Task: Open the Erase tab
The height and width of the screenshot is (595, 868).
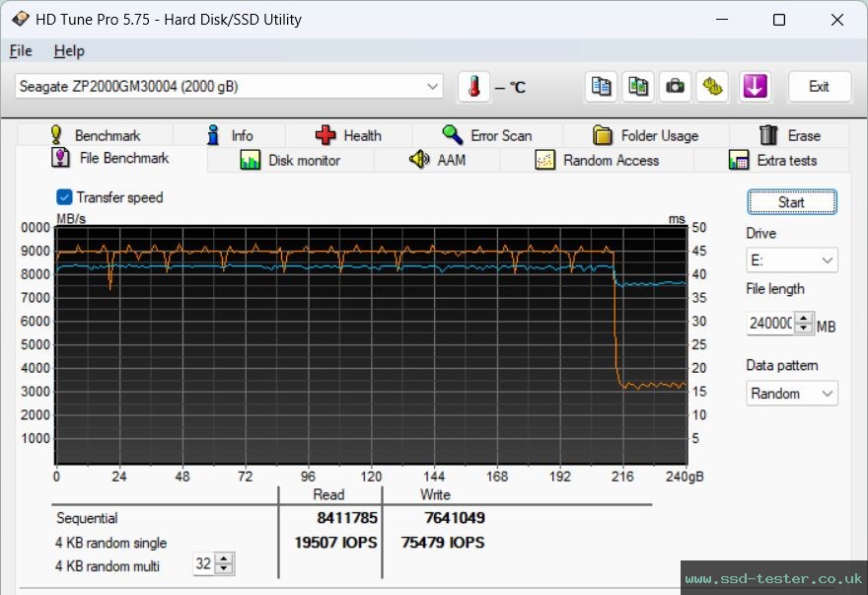Action: pos(789,135)
